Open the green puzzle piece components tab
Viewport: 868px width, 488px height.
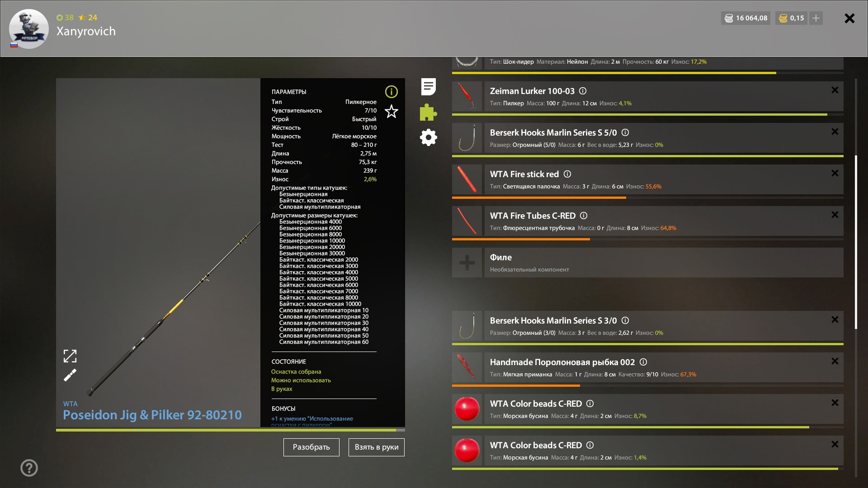(428, 112)
